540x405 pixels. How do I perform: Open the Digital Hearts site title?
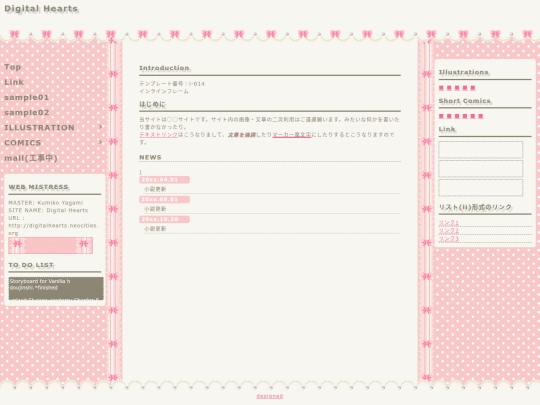(x=41, y=9)
